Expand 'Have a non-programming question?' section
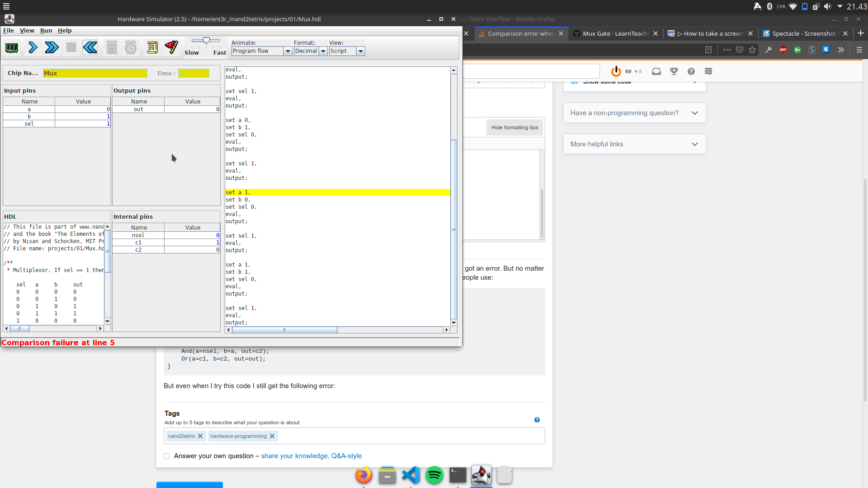 (x=634, y=113)
